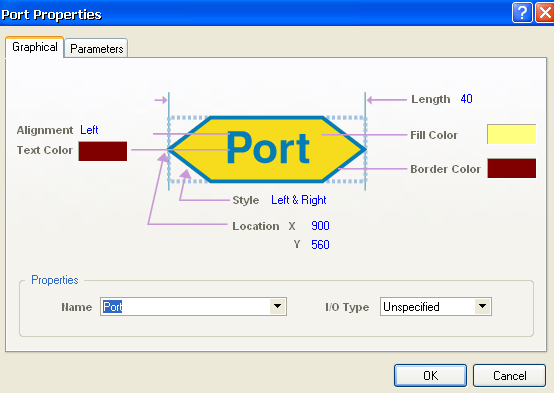Open the Text Color swatch
Image resolution: width=554 pixels, height=393 pixels.
pyautogui.click(x=103, y=151)
